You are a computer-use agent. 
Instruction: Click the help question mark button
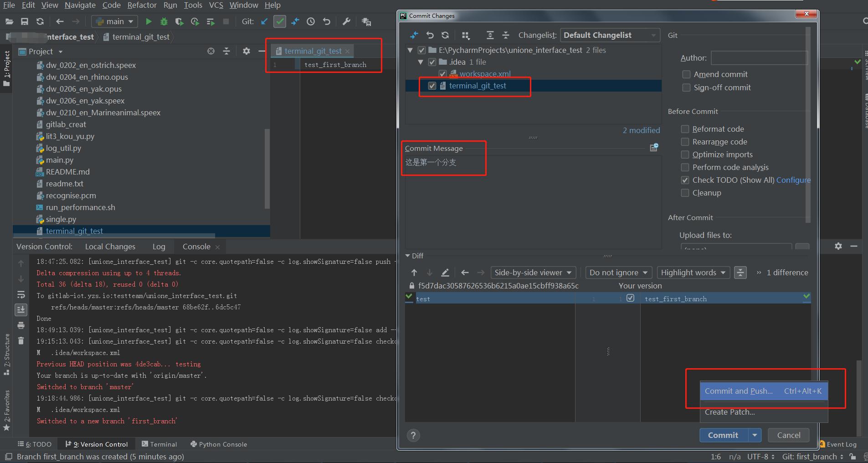click(413, 435)
